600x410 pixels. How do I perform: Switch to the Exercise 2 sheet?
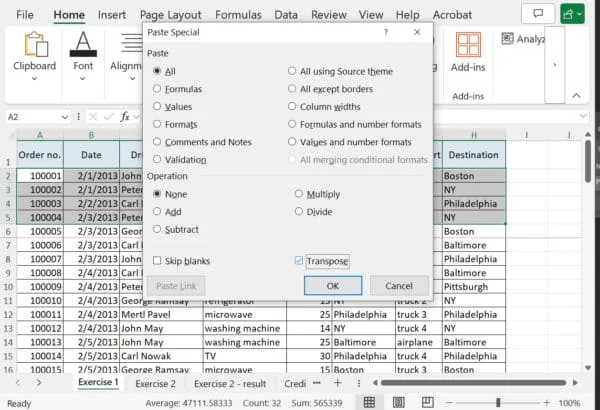point(155,383)
